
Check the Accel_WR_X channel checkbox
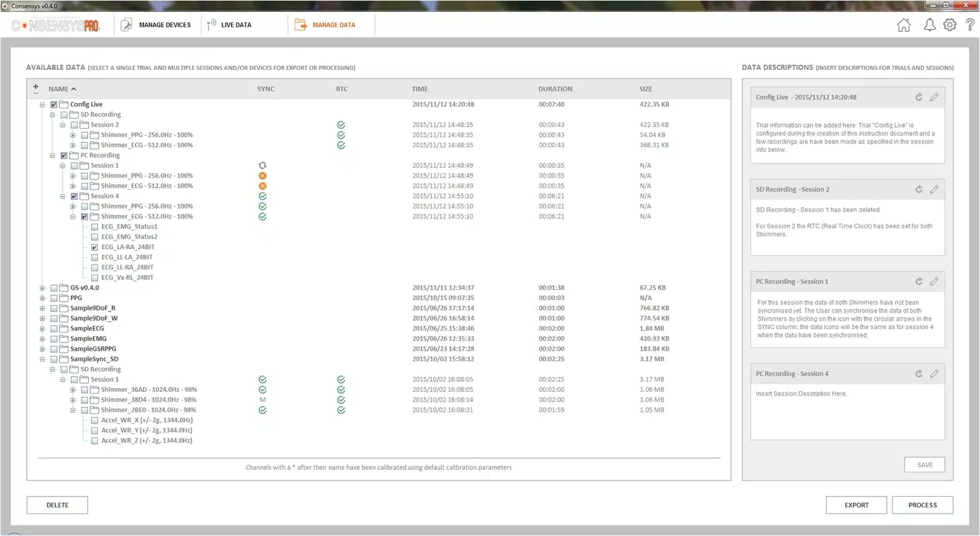[95, 421]
